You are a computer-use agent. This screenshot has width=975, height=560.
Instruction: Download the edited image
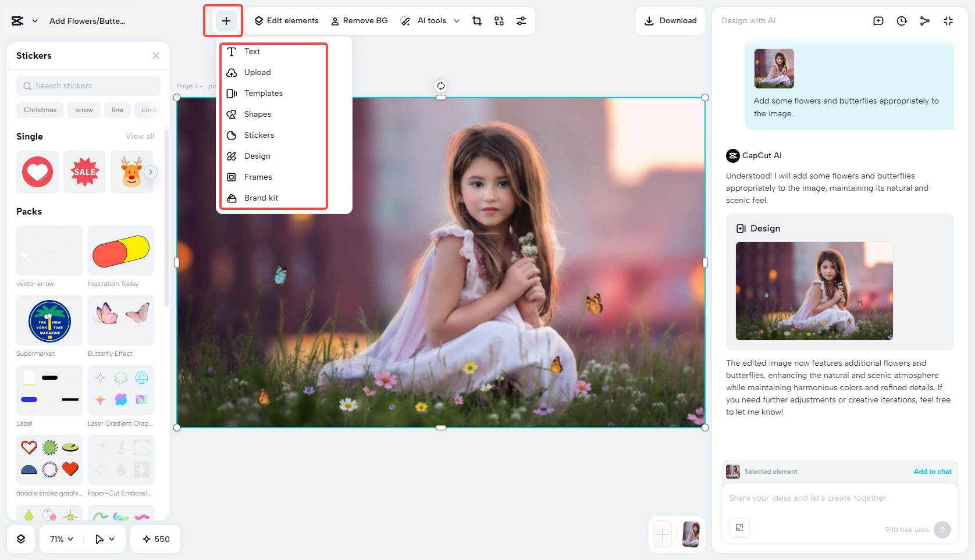coord(670,20)
